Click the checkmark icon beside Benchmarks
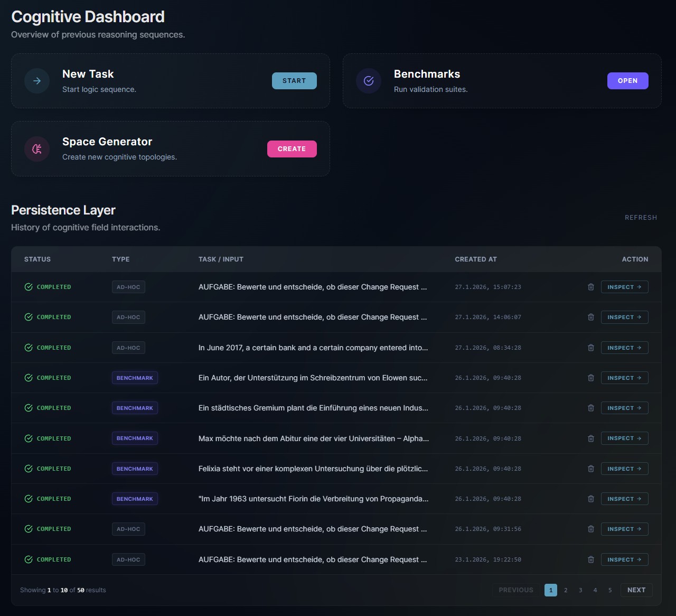The width and height of the screenshot is (676, 616). tap(369, 81)
